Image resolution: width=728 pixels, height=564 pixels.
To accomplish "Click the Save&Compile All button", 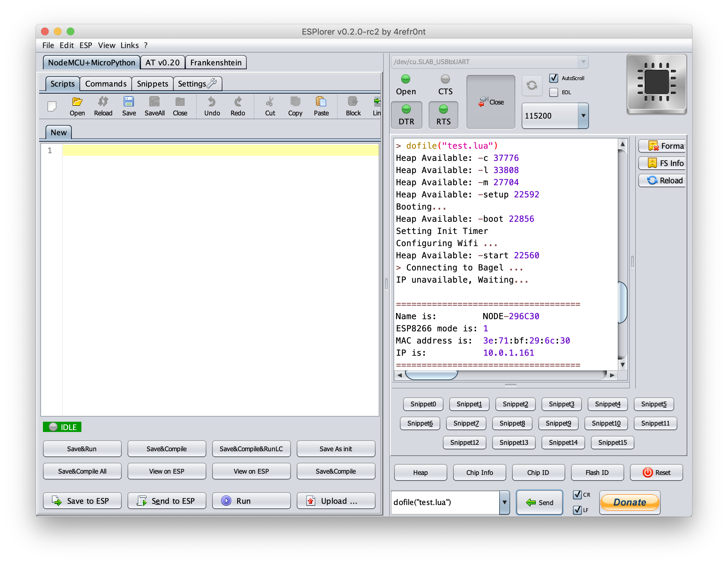I will [82, 472].
